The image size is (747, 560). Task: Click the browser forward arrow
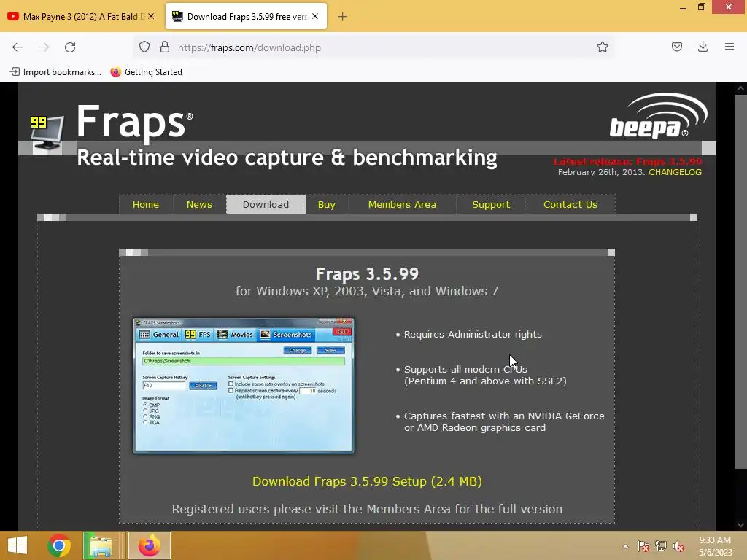[x=44, y=47]
